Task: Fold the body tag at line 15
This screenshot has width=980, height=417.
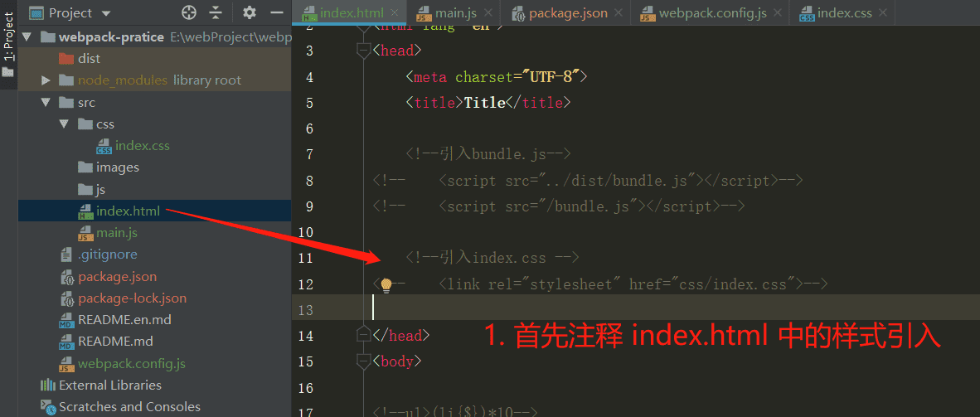Action: [x=363, y=361]
